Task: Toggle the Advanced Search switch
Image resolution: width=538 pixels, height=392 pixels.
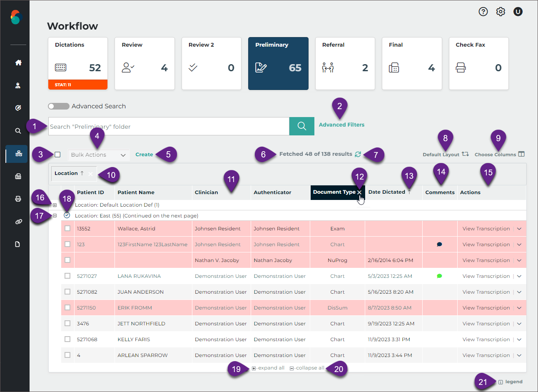Action: tap(59, 106)
